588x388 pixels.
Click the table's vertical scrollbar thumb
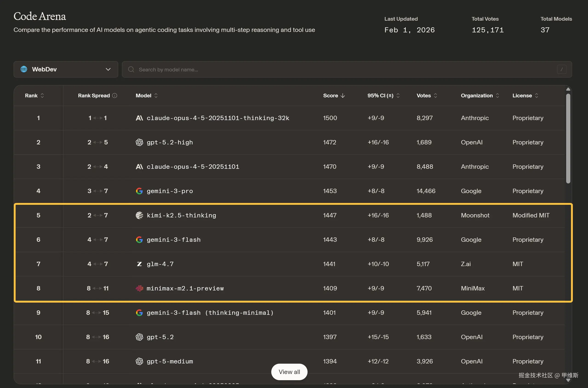[568, 139]
